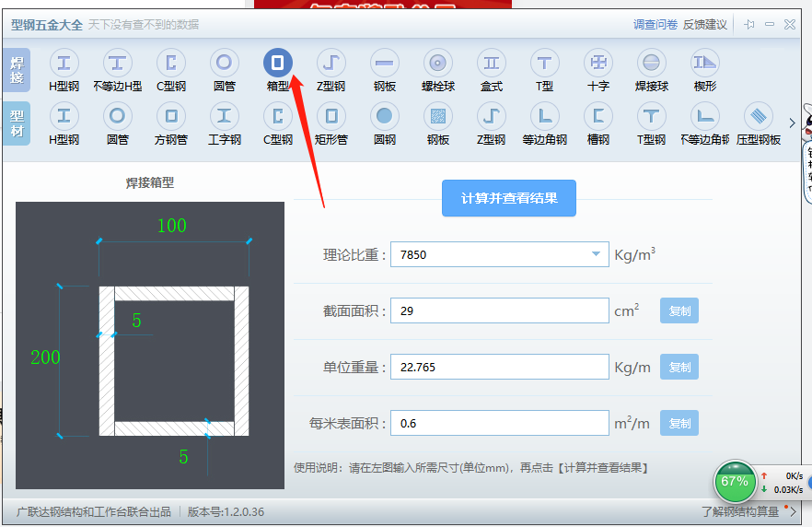Select 焊接球 welded ball icon
This screenshot has width=812, height=527.
click(x=652, y=64)
